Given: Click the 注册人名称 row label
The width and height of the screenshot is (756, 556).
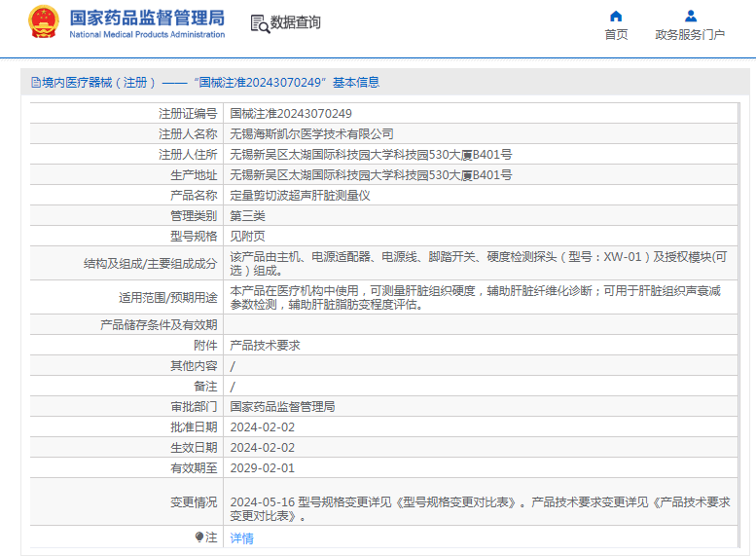Looking at the screenshot, I should click(x=188, y=134).
